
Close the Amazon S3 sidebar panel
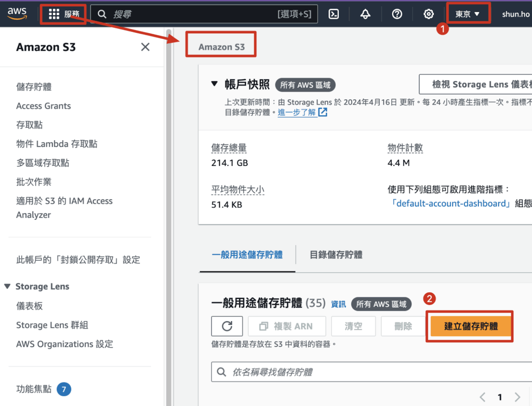click(145, 47)
